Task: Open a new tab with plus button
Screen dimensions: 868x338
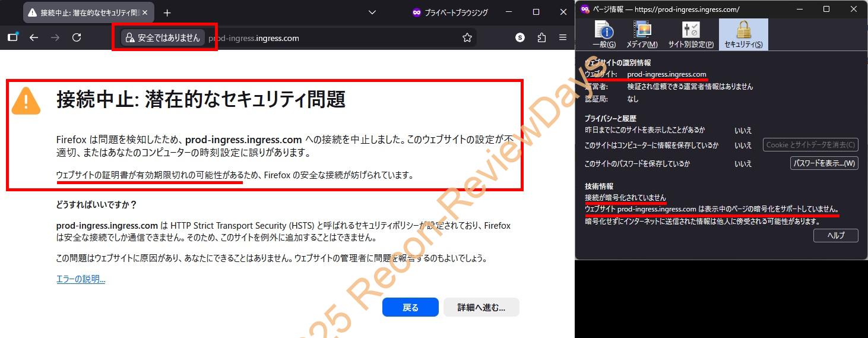Action: (x=167, y=12)
